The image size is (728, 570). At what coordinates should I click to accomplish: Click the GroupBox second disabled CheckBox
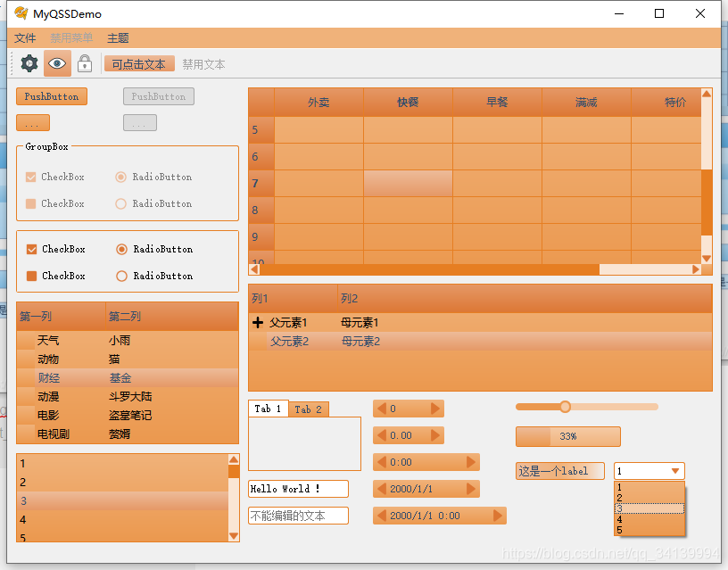(30, 203)
